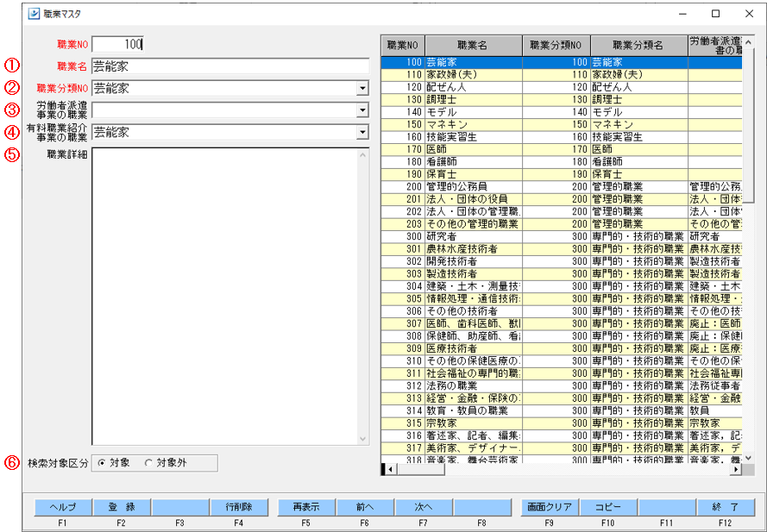The width and height of the screenshot is (767, 532).
Task: Click the 前へ F6 button
Action: click(x=365, y=507)
